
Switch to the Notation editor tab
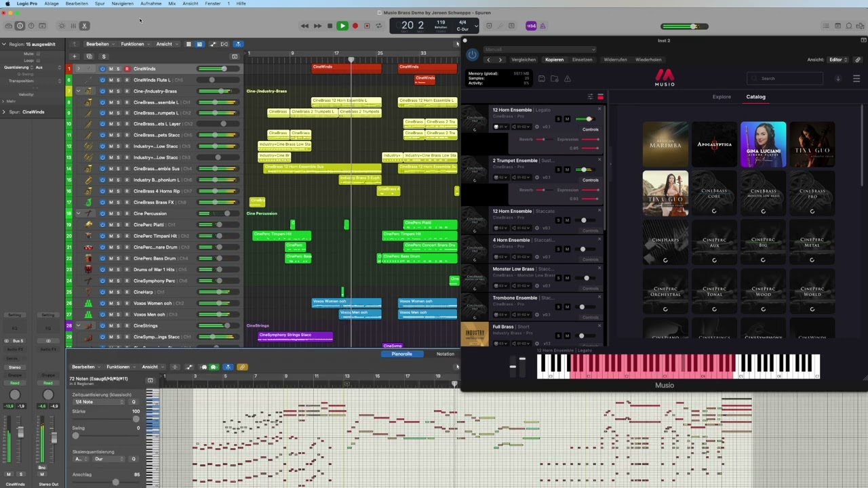(446, 354)
